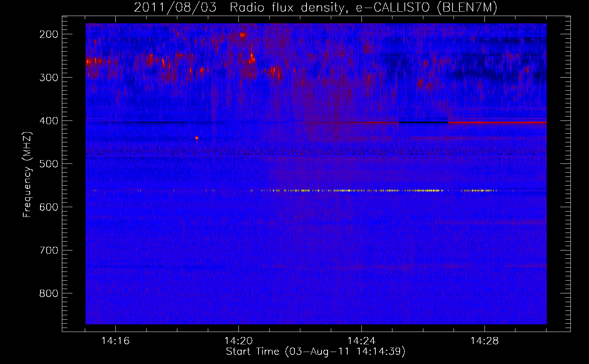
Task: Click the bright red line segment near 405 MHz
Action: coord(497,122)
